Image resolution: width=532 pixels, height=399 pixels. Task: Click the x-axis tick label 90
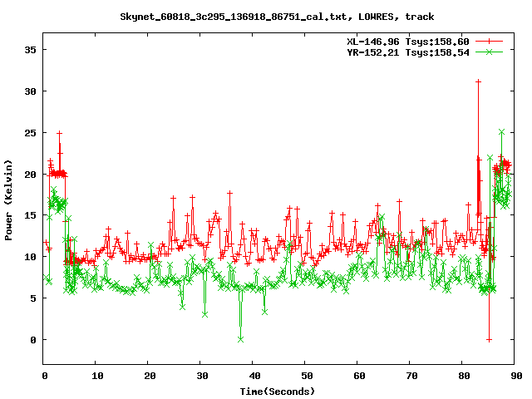point(516,376)
